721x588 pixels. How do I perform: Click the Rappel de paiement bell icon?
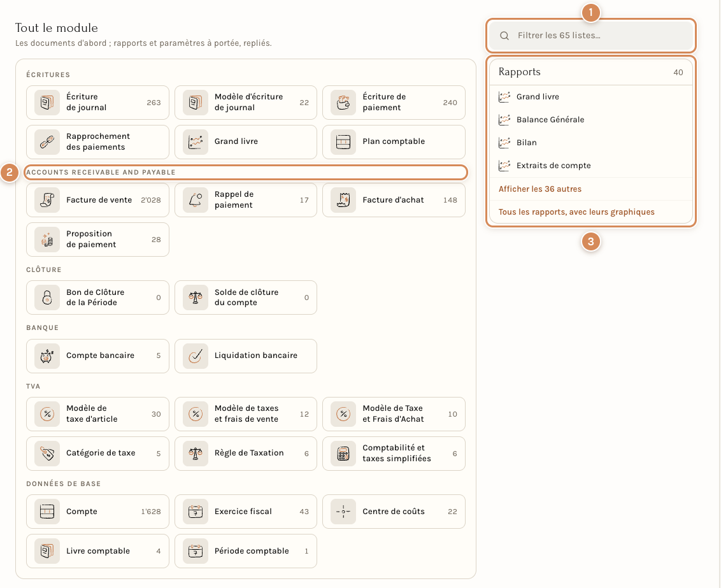[x=196, y=200]
